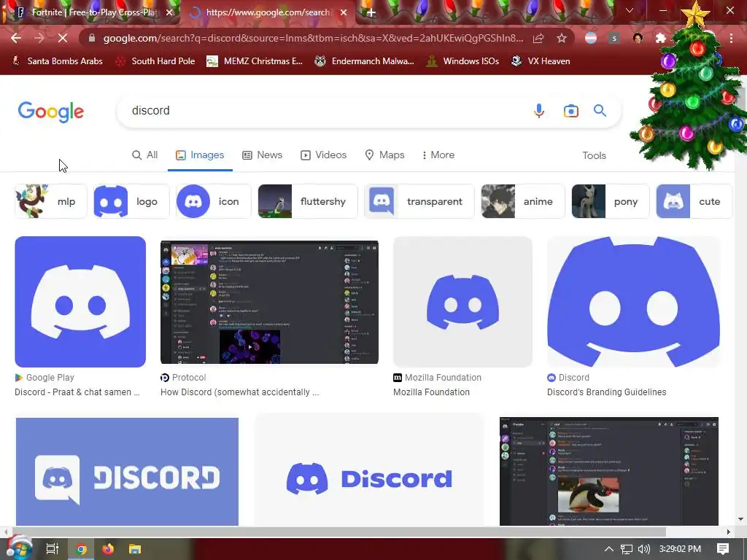Open Chrome from the taskbar
Screen dimensions: 747x560
[x=81, y=549]
